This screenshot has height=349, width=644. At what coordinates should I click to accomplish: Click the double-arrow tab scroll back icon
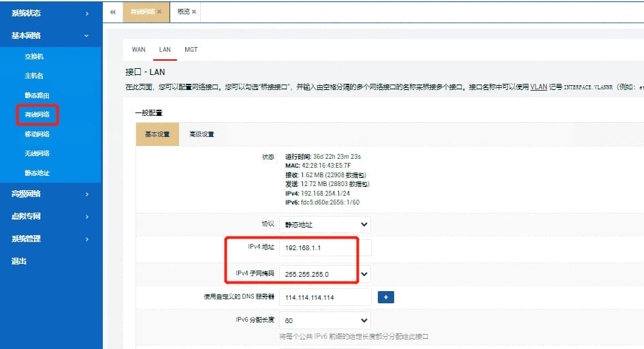(112, 12)
